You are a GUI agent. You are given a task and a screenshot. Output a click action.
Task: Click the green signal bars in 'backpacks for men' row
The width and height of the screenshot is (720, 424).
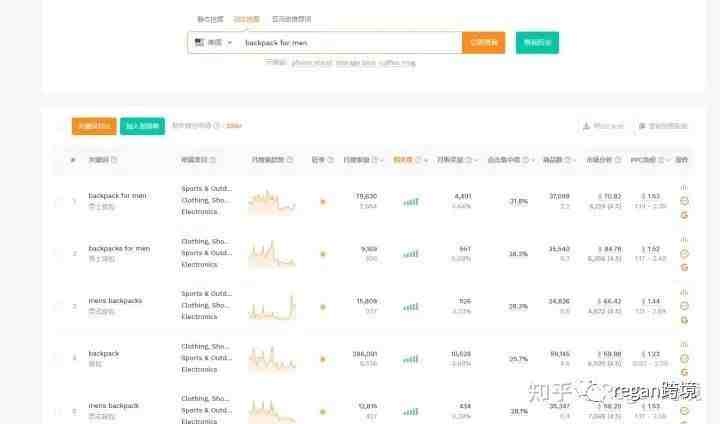(411, 254)
